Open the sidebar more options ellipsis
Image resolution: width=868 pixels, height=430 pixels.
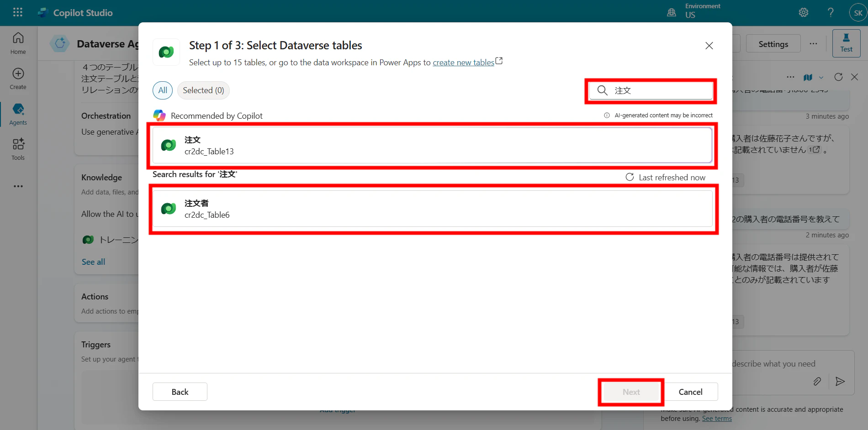coord(18,186)
